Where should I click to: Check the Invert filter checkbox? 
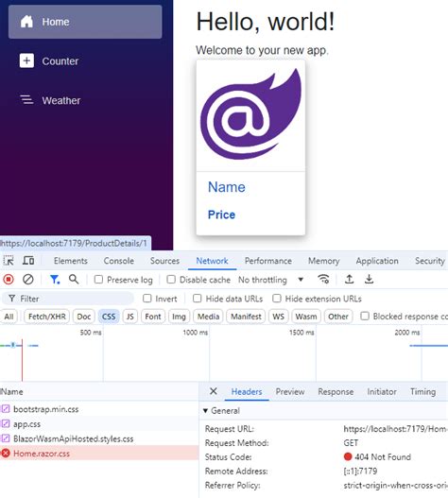pos(147,299)
